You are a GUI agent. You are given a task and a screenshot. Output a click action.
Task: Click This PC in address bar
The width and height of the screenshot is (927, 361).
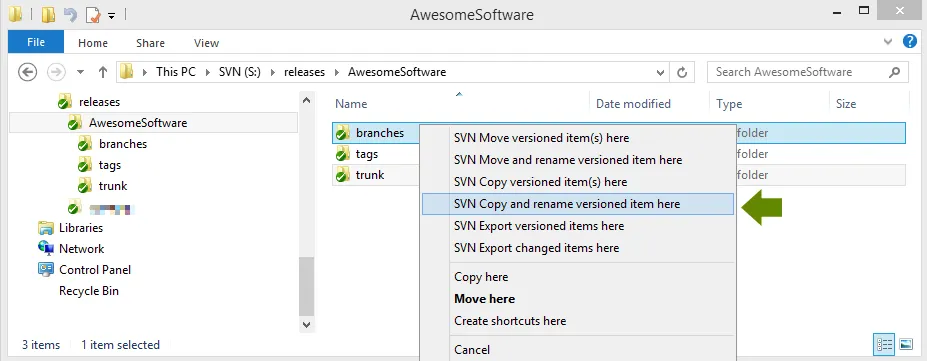pos(176,72)
